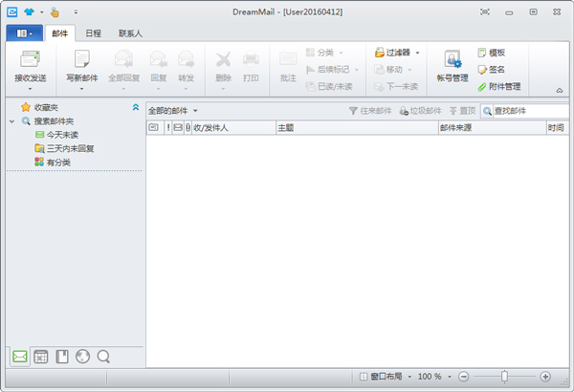Click the screenshot capture icon in title bar
This screenshot has height=392, width=574.
(x=485, y=12)
